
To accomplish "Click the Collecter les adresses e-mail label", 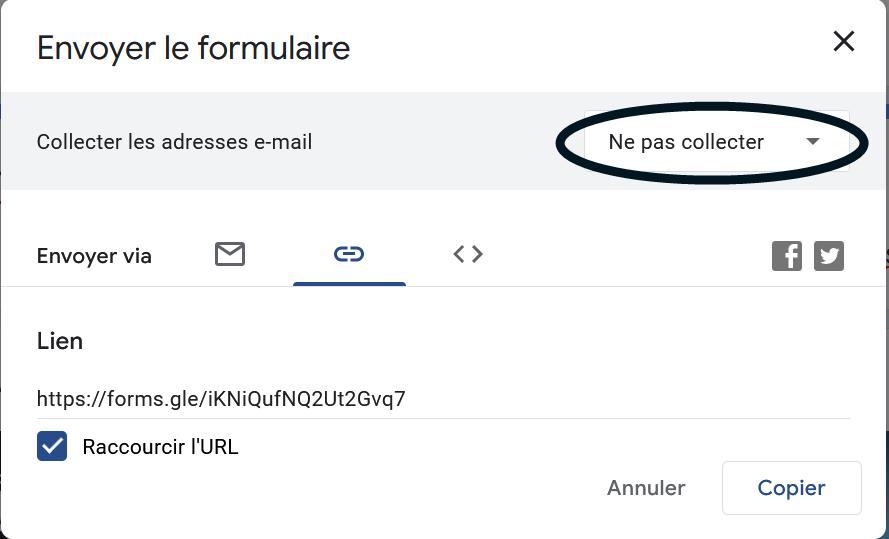I will [174, 142].
